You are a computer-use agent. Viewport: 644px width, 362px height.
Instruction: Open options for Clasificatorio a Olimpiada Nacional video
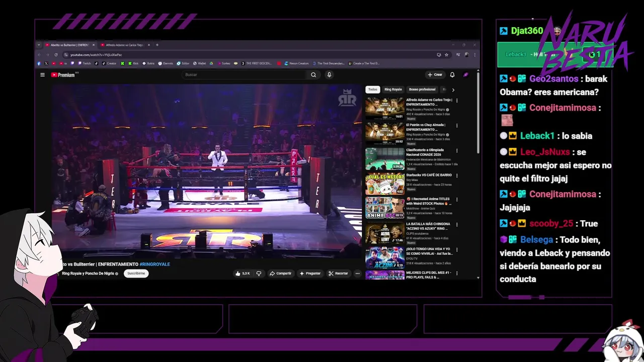[457, 150]
